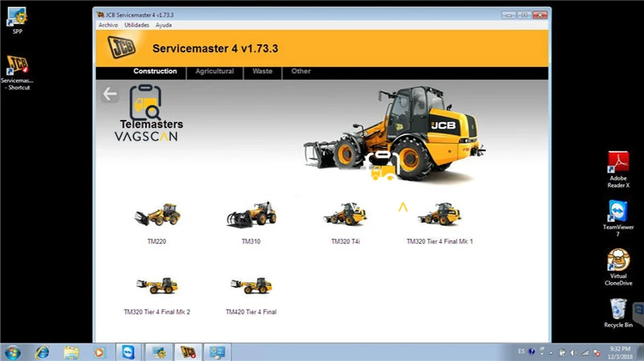Switch to the rightmost taskbar application button
Image resolution: width=644 pixels, height=361 pixels.
click(x=217, y=352)
